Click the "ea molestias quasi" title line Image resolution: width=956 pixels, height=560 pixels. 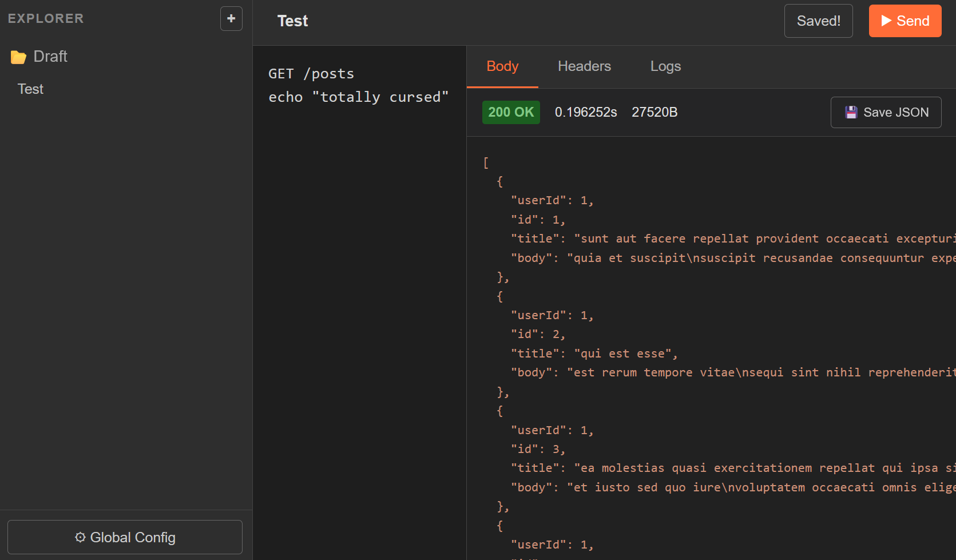[x=733, y=468]
